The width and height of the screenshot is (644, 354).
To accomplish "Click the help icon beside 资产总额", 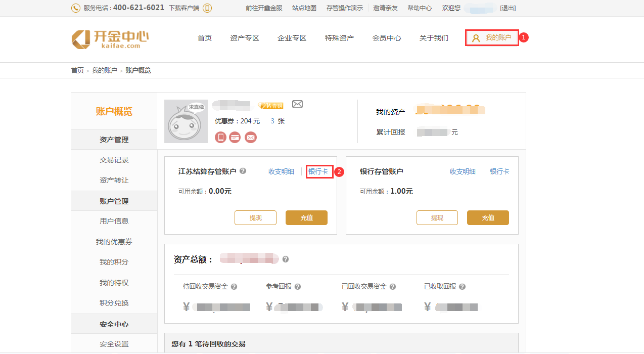I will coord(286,259).
